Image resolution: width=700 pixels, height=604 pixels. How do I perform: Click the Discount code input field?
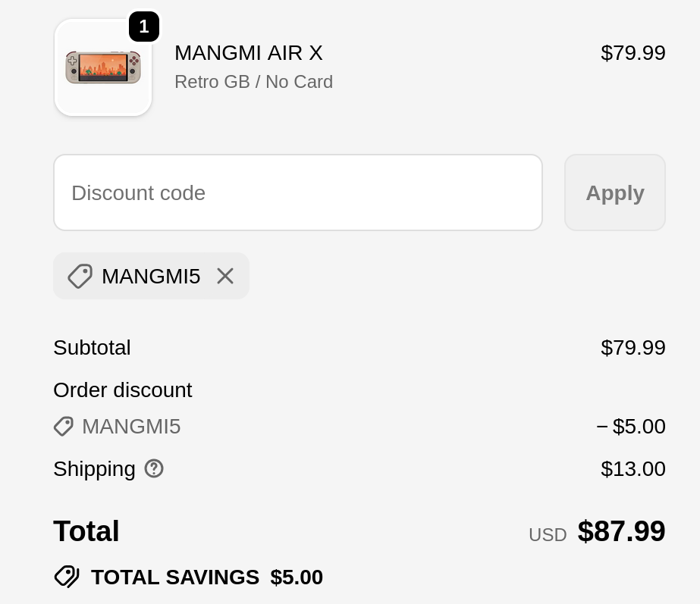[298, 192]
